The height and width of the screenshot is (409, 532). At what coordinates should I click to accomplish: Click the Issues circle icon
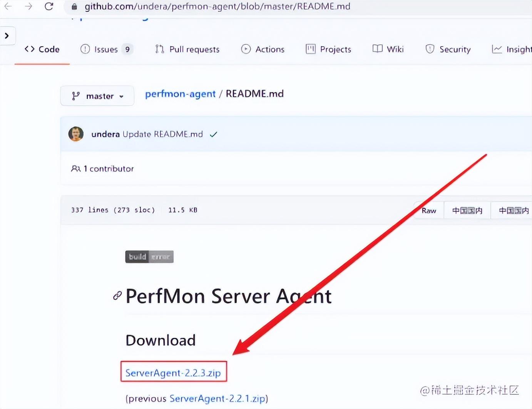click(85, 49)
